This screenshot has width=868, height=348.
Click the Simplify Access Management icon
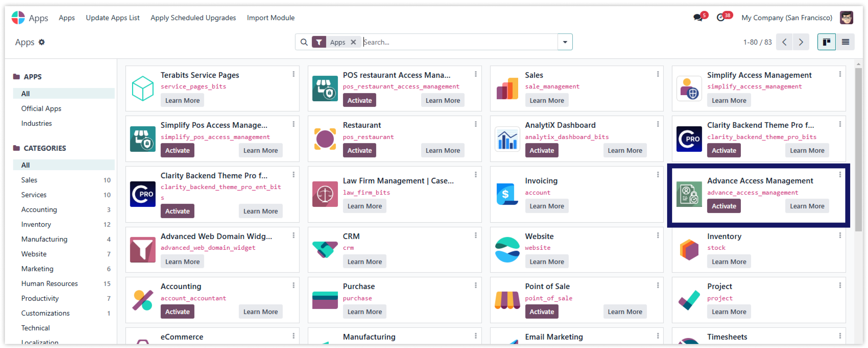coord(689,88)
